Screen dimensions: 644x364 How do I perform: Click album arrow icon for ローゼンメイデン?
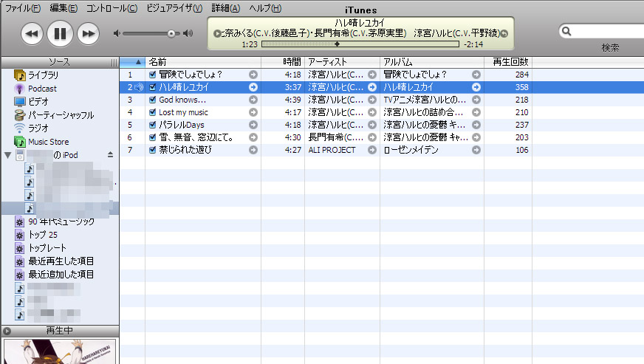[x=476, y=150]
